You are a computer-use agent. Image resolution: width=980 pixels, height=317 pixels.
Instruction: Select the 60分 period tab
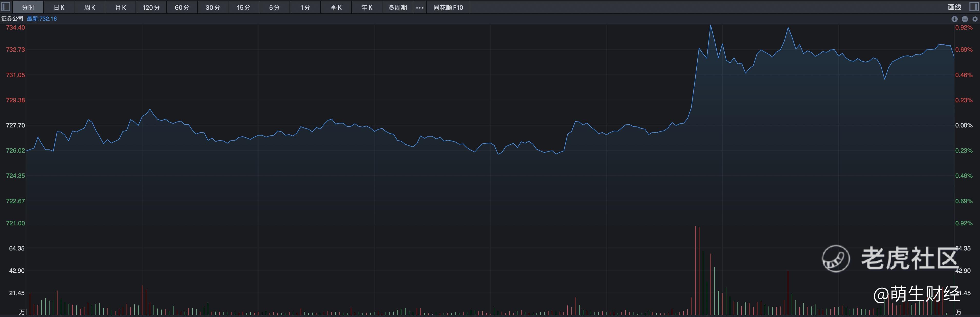(x=182, y=7)
